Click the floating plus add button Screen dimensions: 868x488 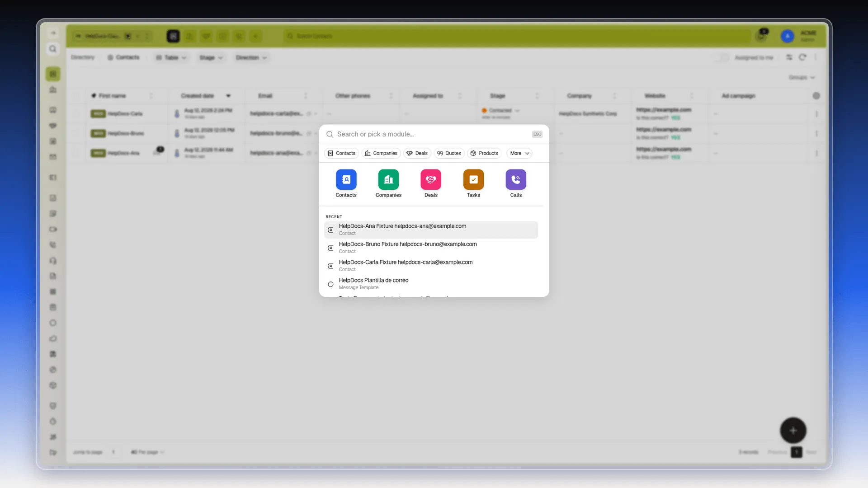[x=793, y=430]
